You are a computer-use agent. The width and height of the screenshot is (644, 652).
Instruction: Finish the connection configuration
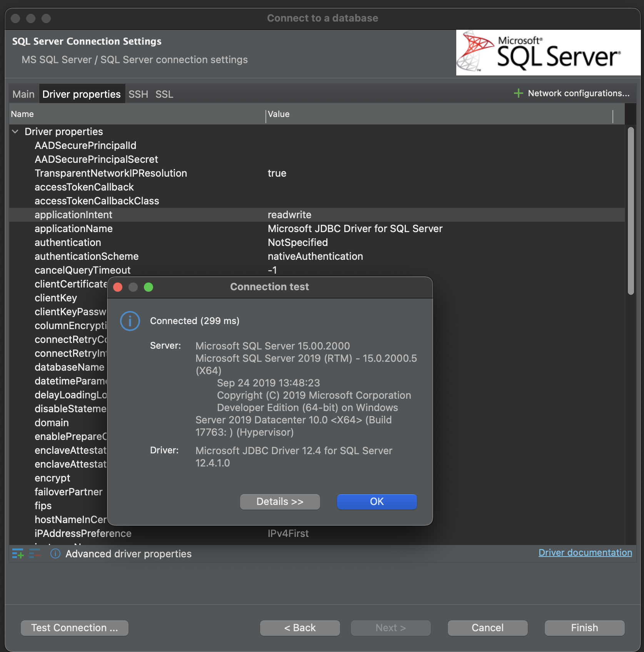point(584,628)
